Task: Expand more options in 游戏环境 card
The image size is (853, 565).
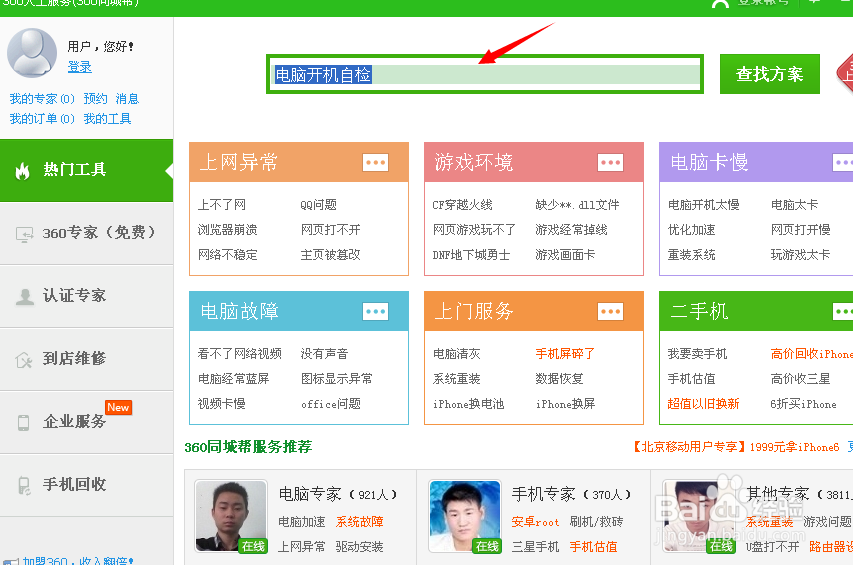Action: [x=610, y=163]
